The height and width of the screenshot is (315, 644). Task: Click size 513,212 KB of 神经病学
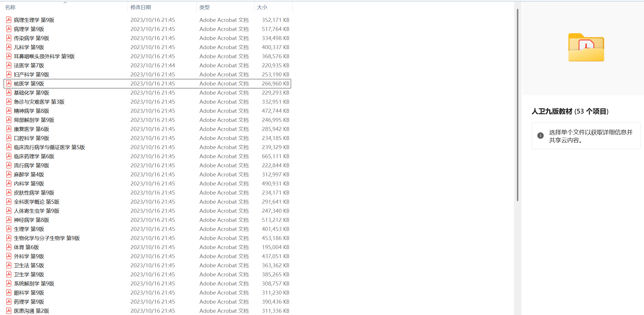click(275, 220)
